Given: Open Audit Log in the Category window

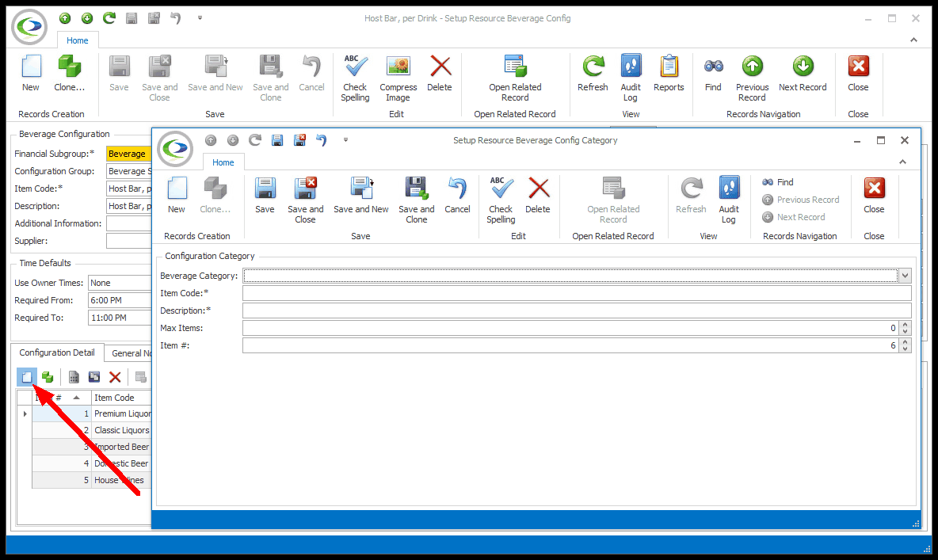Looking at the screenshot, I should coord(729,200).
